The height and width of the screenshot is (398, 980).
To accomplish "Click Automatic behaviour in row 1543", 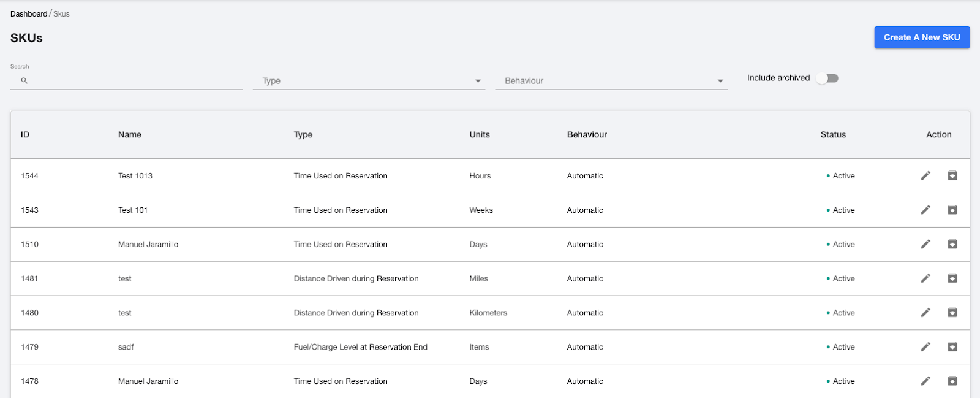I will [585, 210].
